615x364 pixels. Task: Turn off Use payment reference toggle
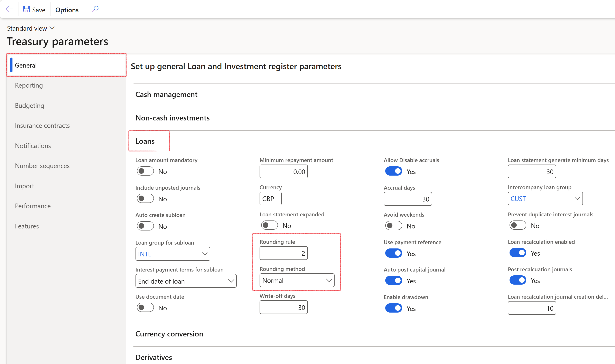click(x=394, y=253)
